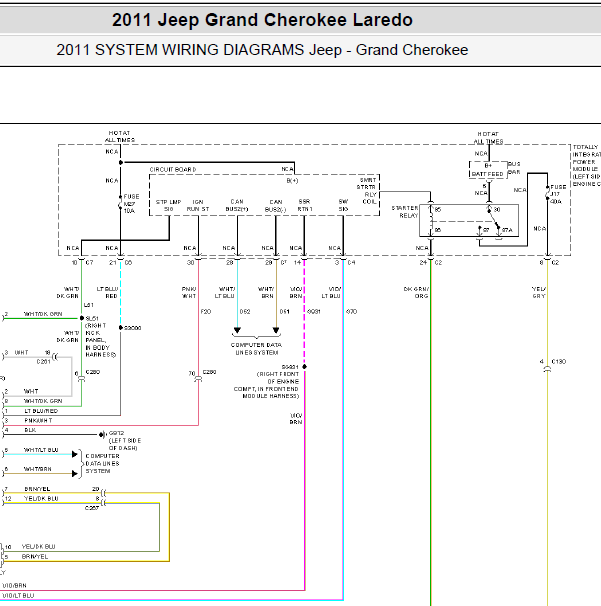This screenshot has height=606, width=601.
Task: Select the "WHT/LT BLU" row at pin 5
Action: (x=41, y=450)
